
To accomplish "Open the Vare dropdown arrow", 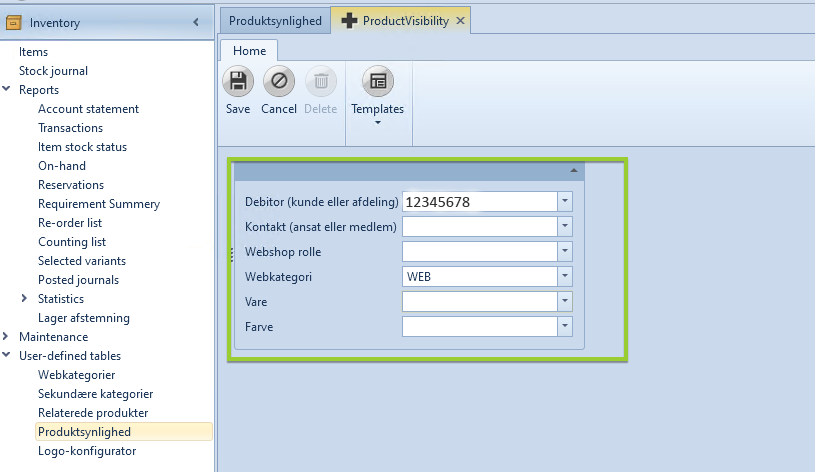I will click(x=565, y=301).
